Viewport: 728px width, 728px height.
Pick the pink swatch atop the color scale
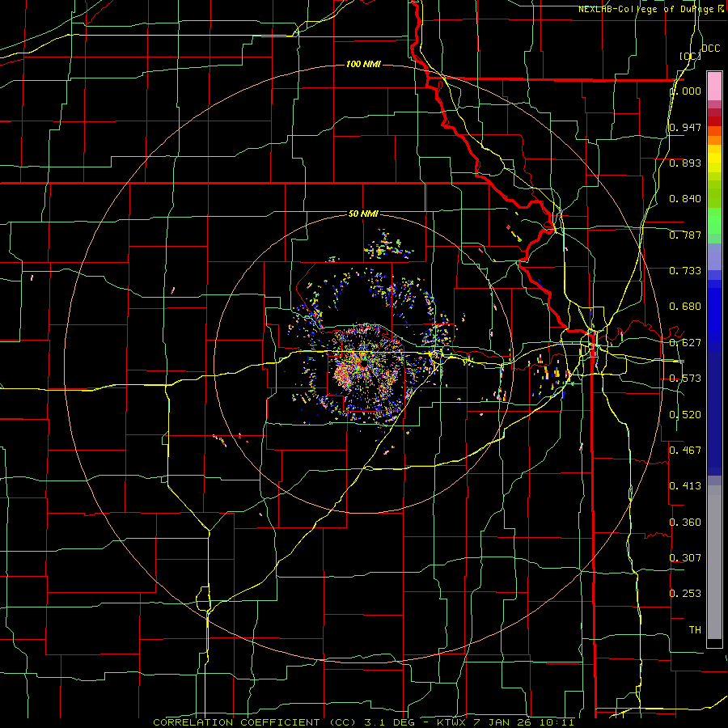point(714,87)
